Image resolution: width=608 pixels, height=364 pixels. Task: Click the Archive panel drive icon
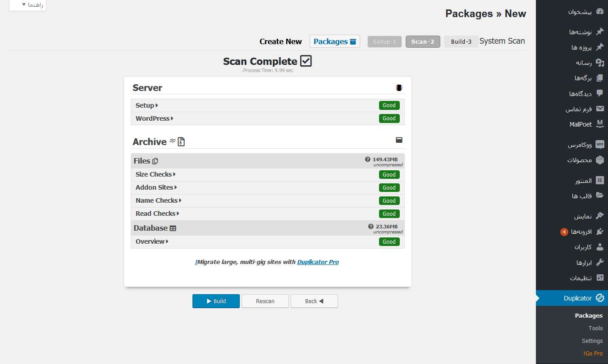[399, 140]
